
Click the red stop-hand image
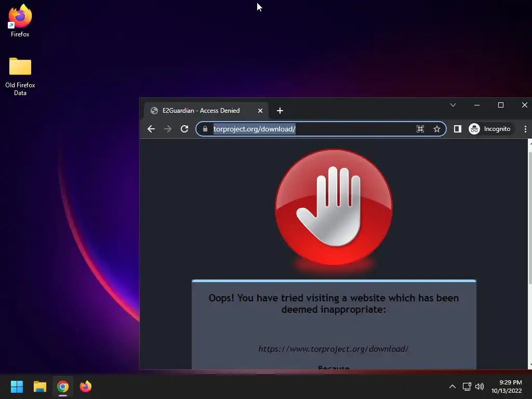[x=334, y=207]
